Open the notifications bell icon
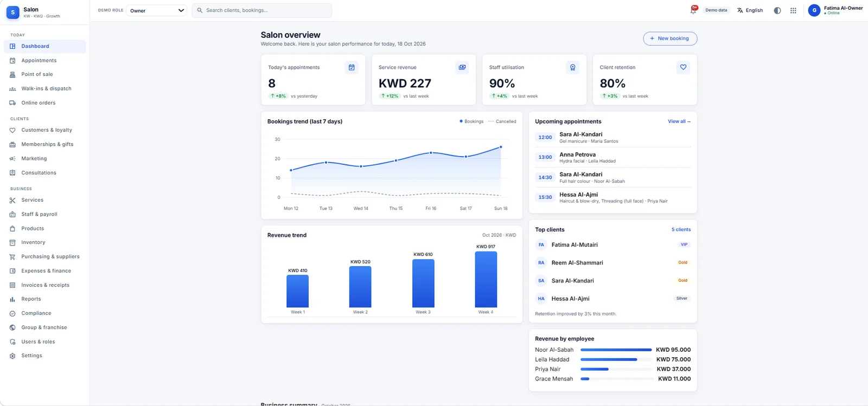The height and width of the screenshot is (406, 868). coord(693,10)
